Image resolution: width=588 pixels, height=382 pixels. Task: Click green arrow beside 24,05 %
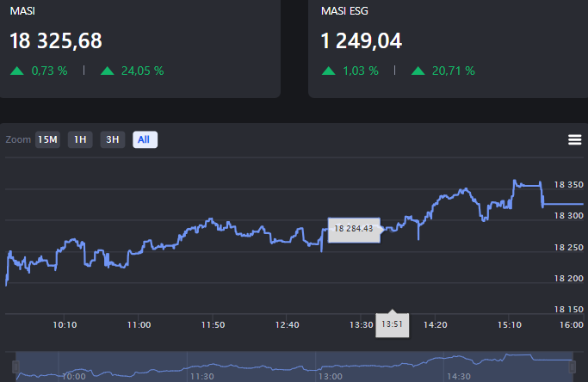tap(108, 71)
